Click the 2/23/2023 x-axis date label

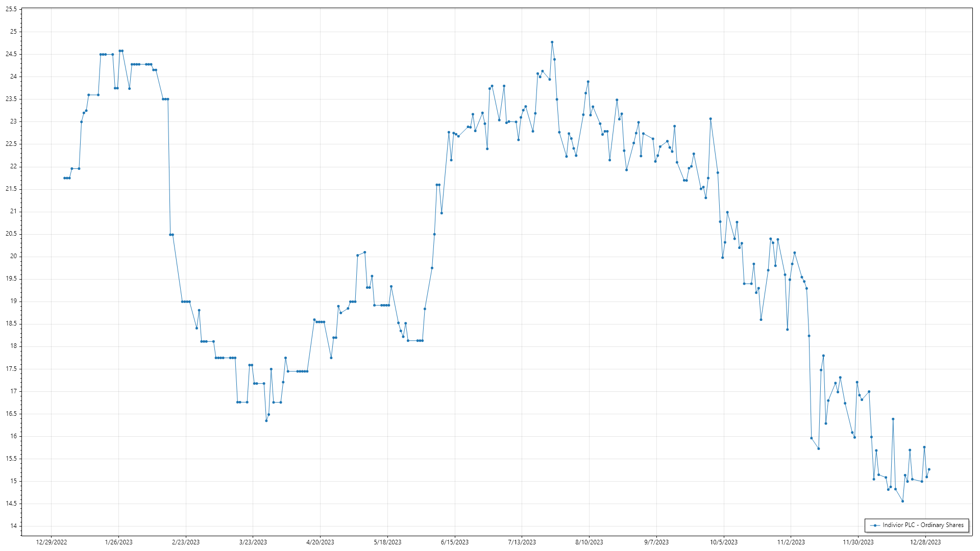[x=186, y=542]
